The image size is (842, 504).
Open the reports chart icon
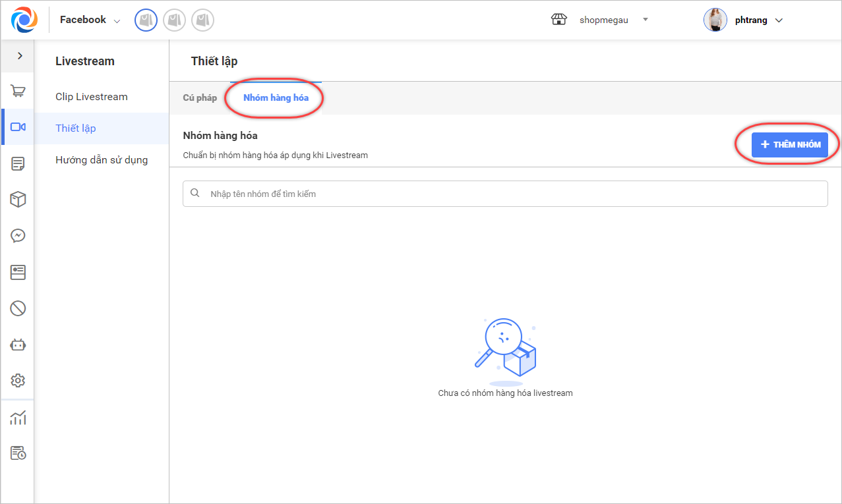pos(18,418)
